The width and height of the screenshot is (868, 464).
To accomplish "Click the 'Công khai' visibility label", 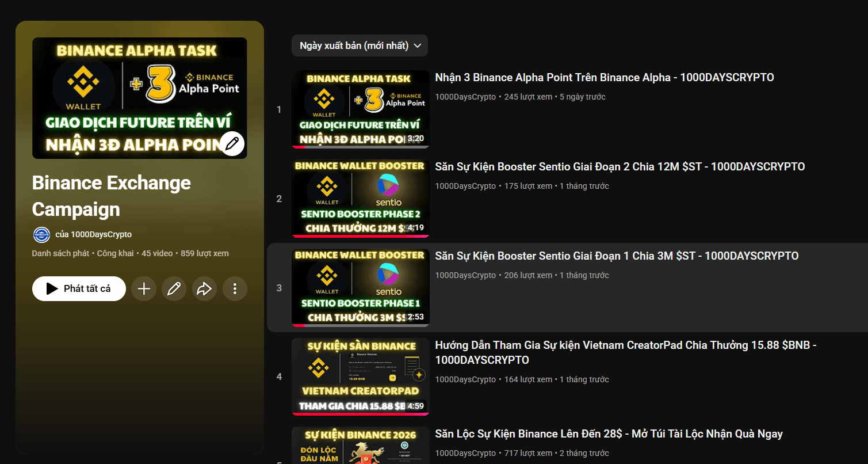I will [x=115, y=253].
